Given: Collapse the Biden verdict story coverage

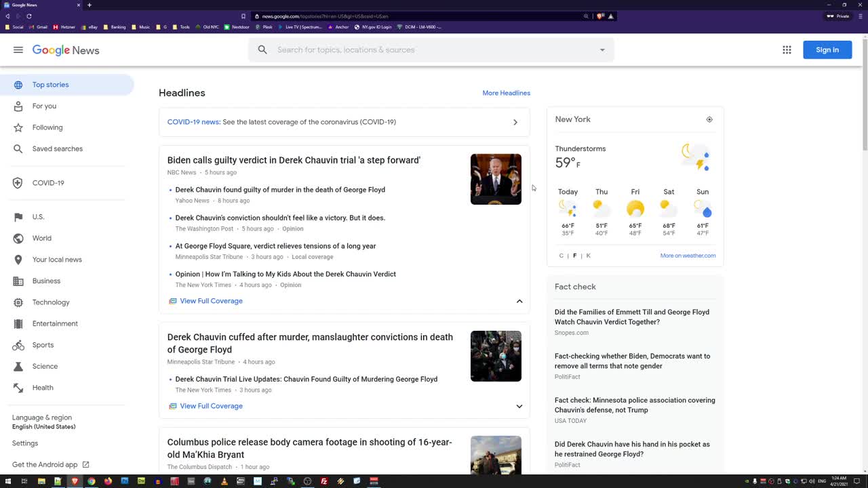Looking at the screenshot, I should (519, 301).
